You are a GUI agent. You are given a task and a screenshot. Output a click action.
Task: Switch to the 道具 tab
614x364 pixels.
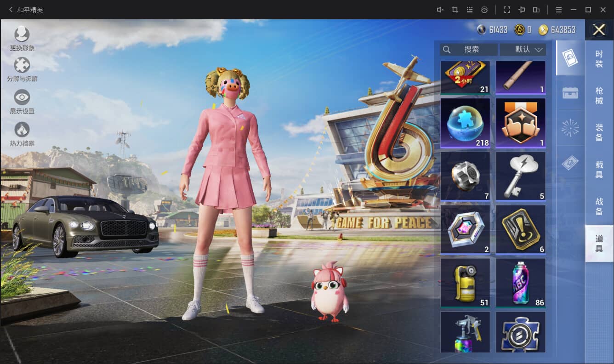point(599,244)
